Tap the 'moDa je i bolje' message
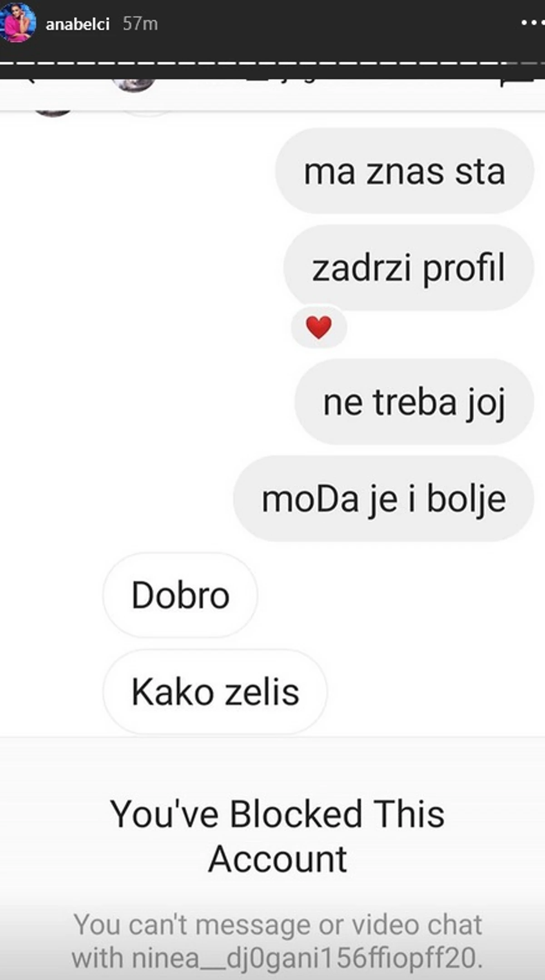Viewport: 545px width, 980px height. click(x=384, y=499)
